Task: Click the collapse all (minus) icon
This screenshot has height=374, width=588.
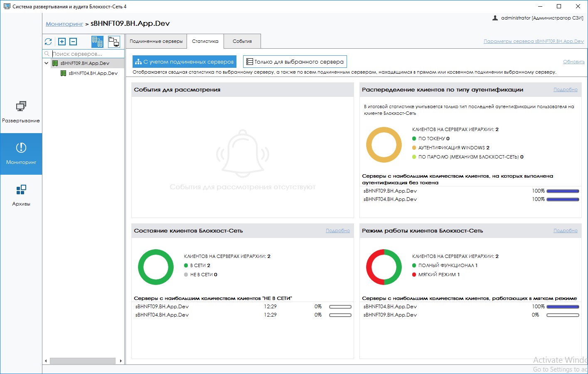Action: (x=73, y=42)
